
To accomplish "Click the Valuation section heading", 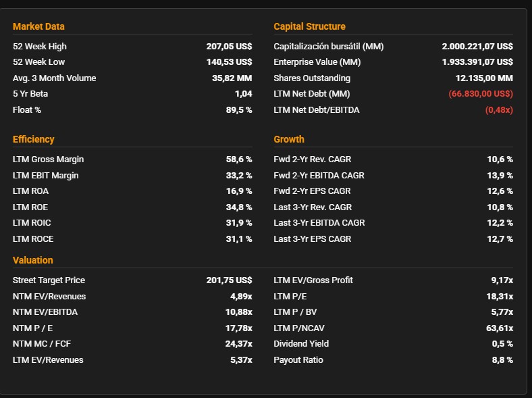I will click(32, 260).
